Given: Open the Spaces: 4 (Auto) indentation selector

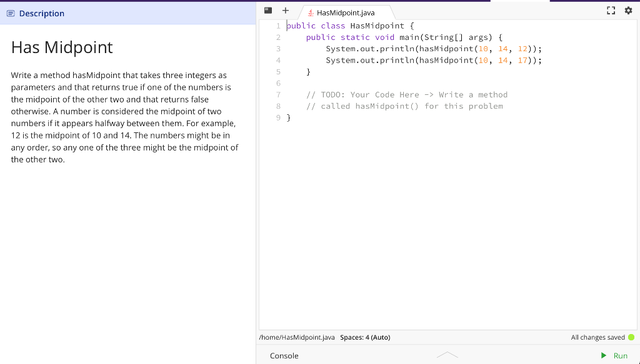Looking at the screenshot, I should coord(366,337).
